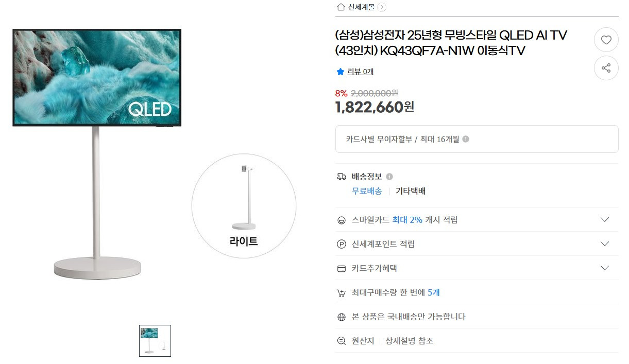
Task: Click the globe icon next to 국내배송 notice
Action: 341,316
